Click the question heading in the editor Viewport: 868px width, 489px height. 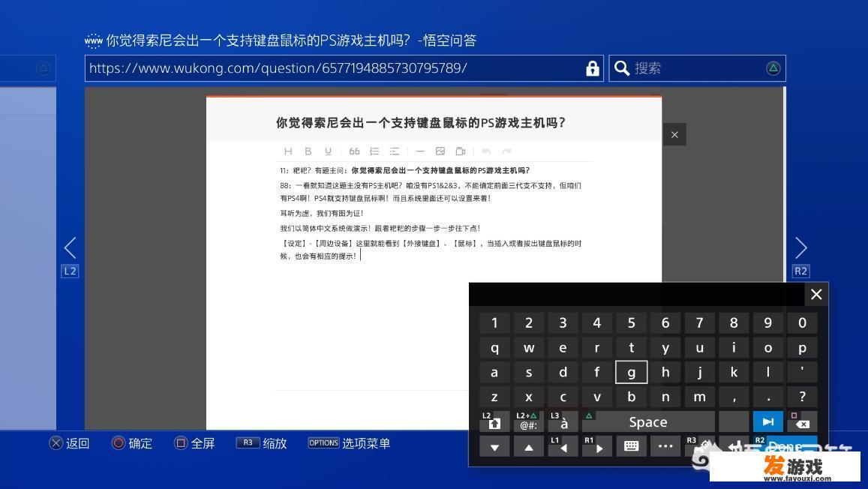click(421, 123)
